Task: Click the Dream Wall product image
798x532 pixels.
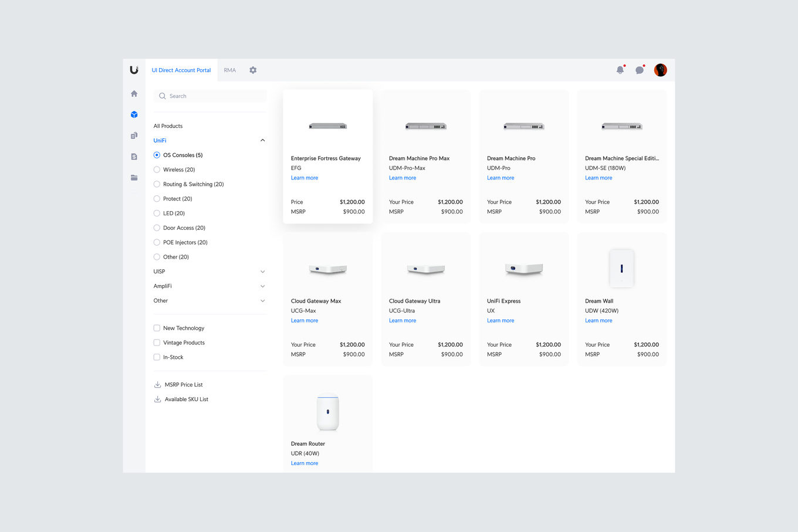Action: point(622,268)
